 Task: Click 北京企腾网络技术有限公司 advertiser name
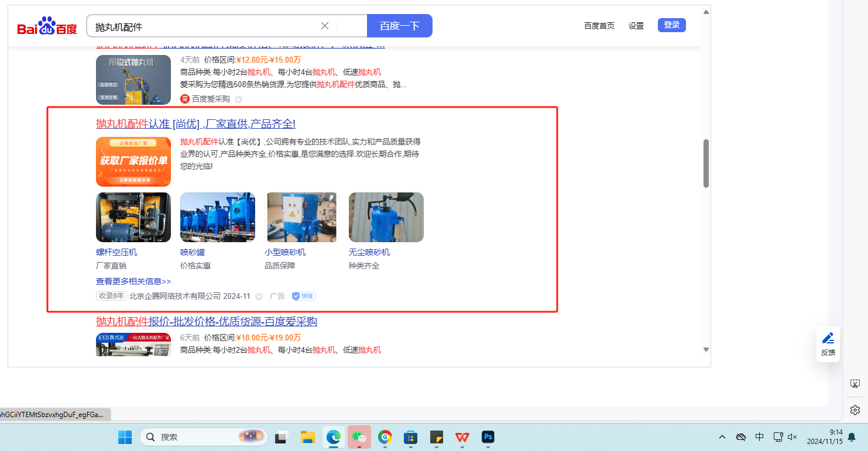[x=175, y=296]
